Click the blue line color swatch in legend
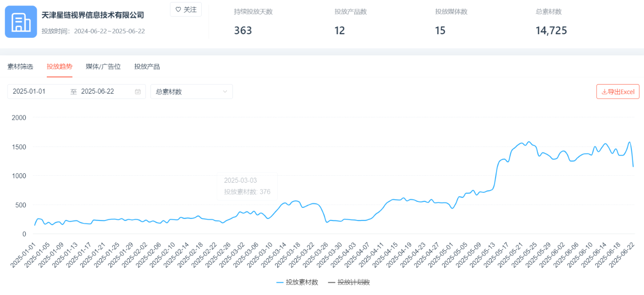This screenshot has width=644, height=295. click(280, 282)
